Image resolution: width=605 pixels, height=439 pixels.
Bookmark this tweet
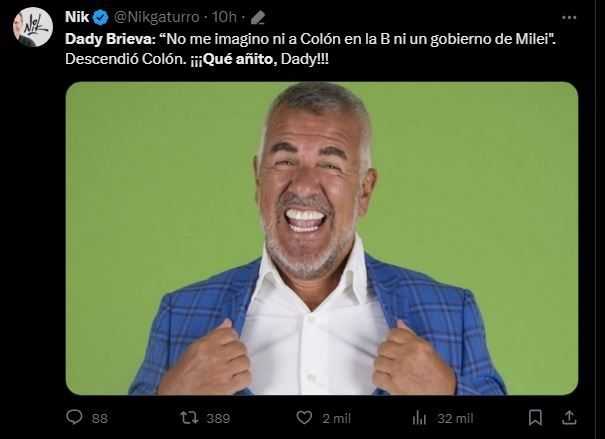(535, 418)
